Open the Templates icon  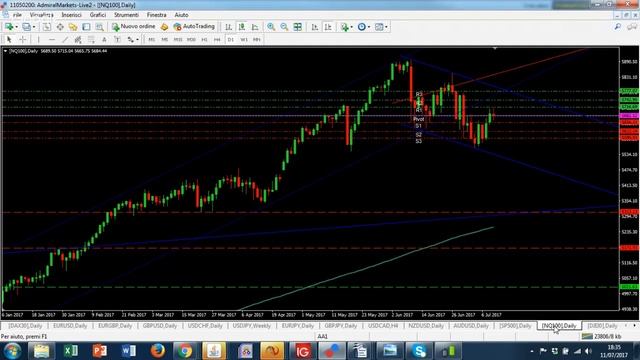pos(379,27)
